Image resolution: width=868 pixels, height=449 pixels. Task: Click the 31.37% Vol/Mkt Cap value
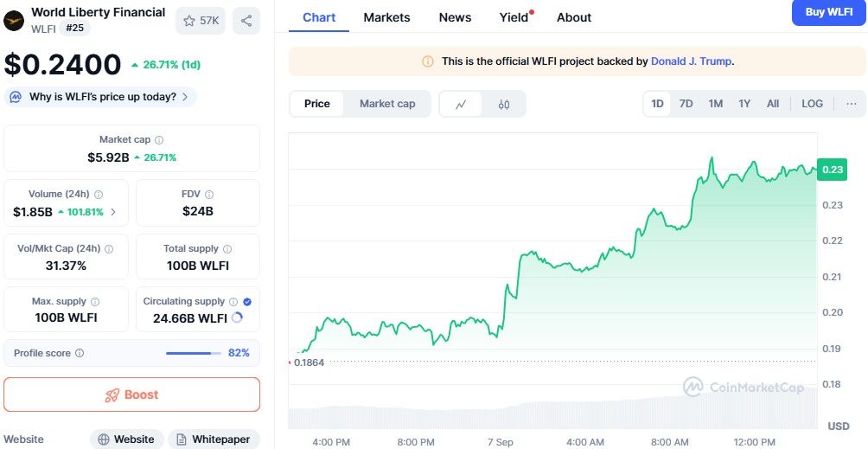coord(66,266)
